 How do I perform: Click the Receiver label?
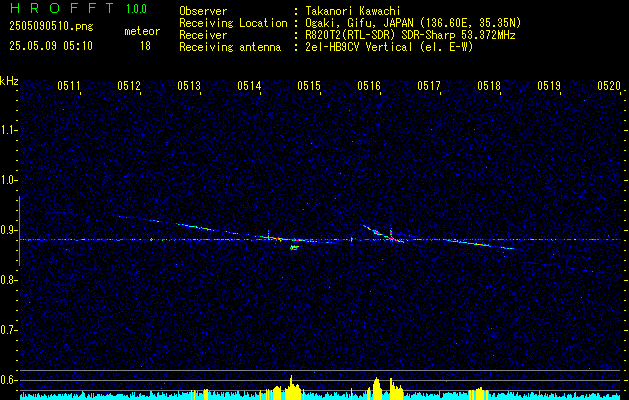click(203, 35)
